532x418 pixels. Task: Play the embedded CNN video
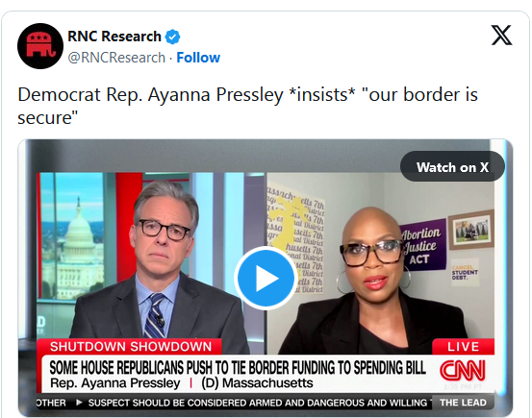pyautogui.click(x=266, y=279)
